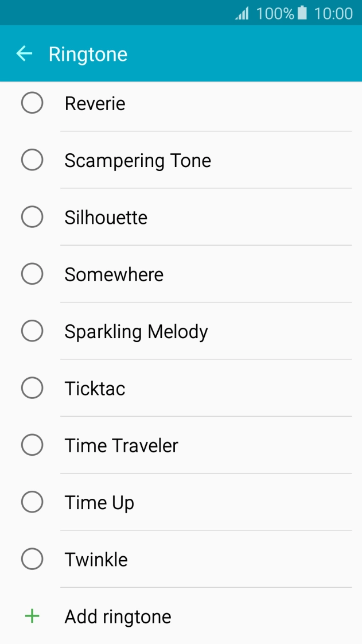Select the Time Traveler radio button
The height and width of the screenshot is (644, 362).
[x=32, y=445]
